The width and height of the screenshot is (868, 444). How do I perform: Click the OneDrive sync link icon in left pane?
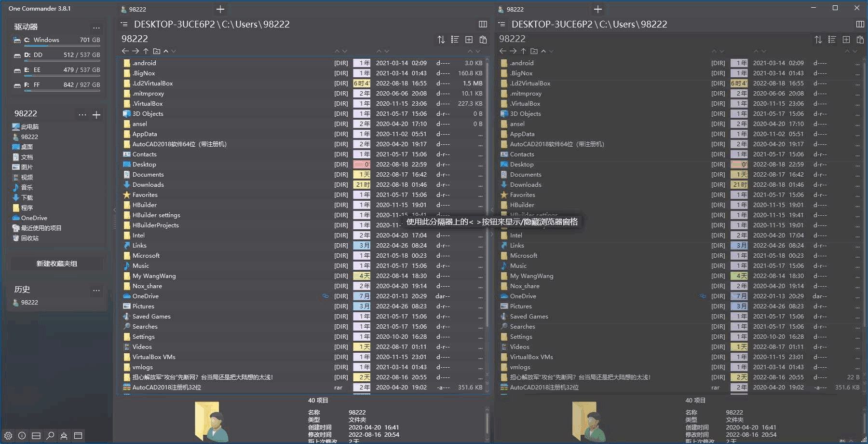(325, 296)
